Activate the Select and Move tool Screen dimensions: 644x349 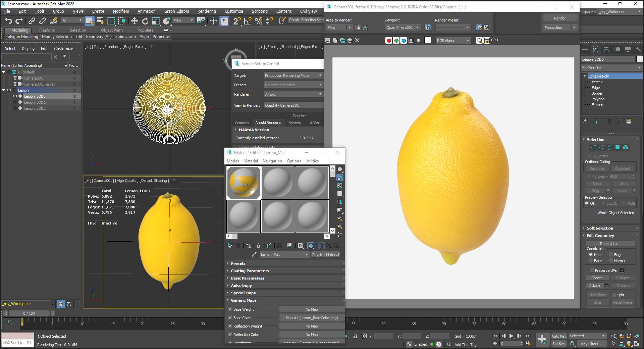[134, 21]
